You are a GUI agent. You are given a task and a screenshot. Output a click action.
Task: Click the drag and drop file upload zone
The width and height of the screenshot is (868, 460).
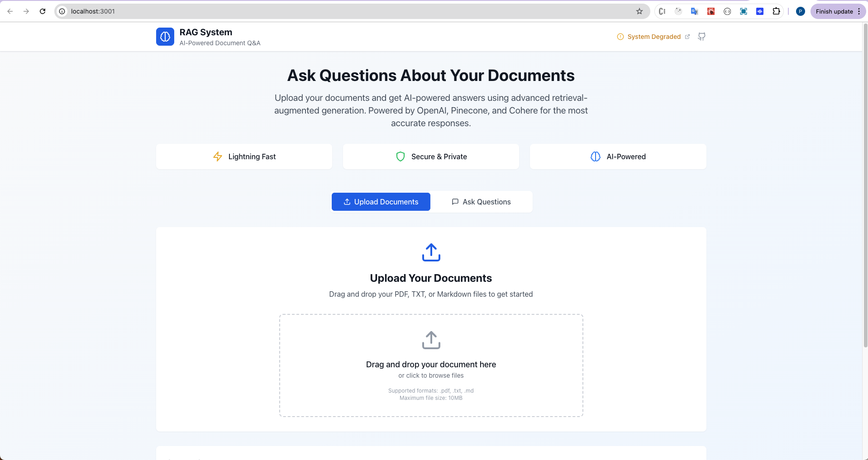pyautogui.click(x=431, y=365)
